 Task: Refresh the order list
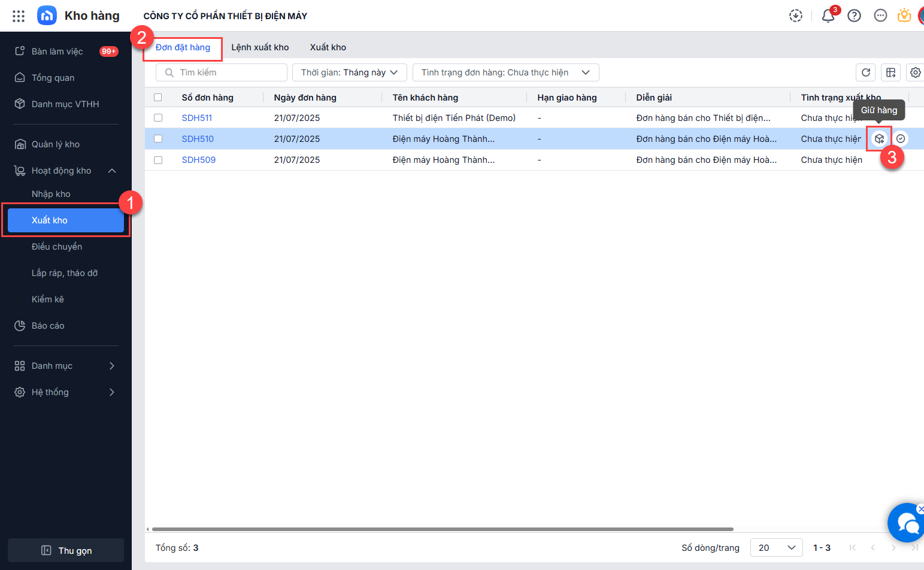point(866,72)
